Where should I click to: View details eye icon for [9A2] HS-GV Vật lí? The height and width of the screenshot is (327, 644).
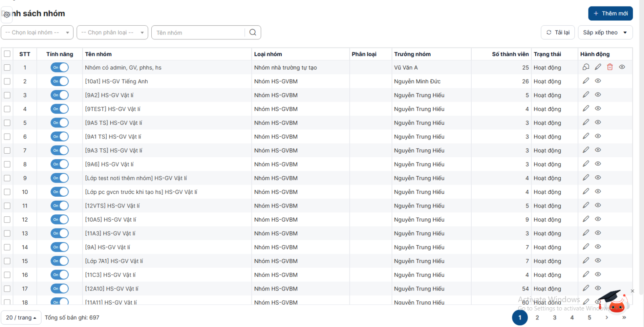pyautogui.click(x=598, y=95)
